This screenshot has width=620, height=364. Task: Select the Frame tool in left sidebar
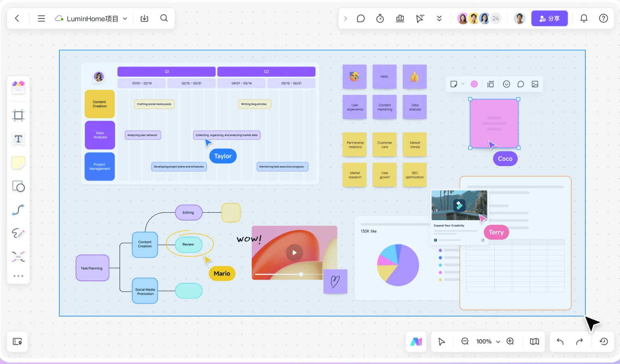(x=18, y=115)
